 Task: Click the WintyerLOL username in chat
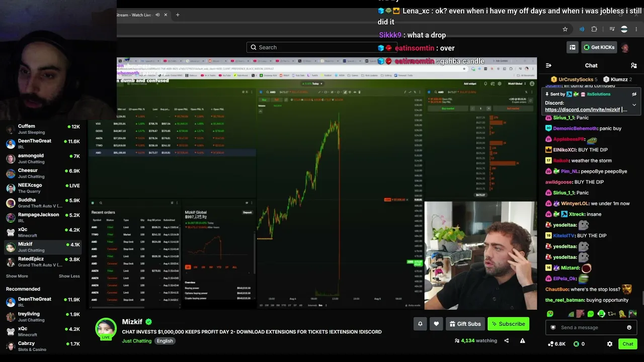(x=574, y=204)
